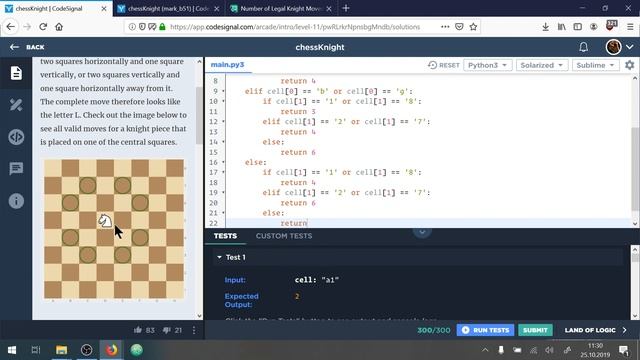Toggle Firefox sidebar view

(x=577, y=27)
